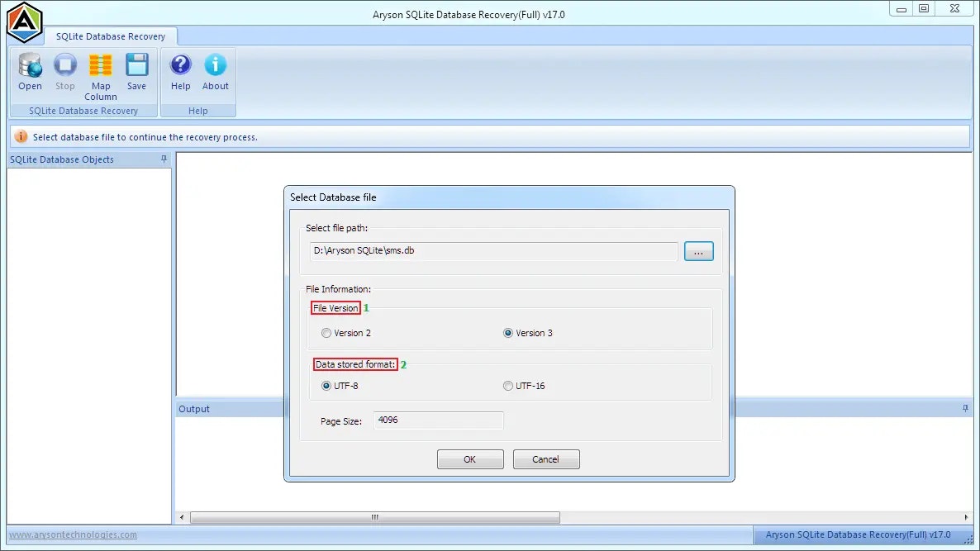Screen dimensions: 980x551
Task: Click status bar Aryson version text
Action: pos(859,534)
